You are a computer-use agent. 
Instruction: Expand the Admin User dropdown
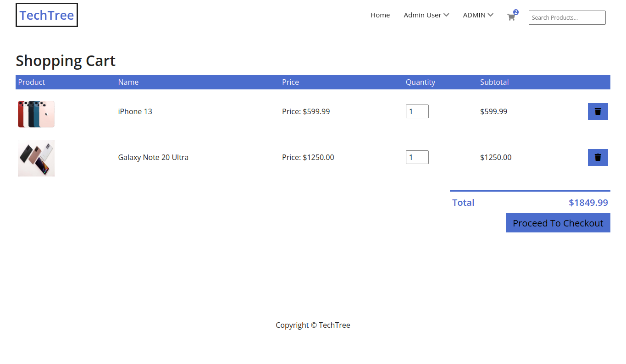coord(426,15)
